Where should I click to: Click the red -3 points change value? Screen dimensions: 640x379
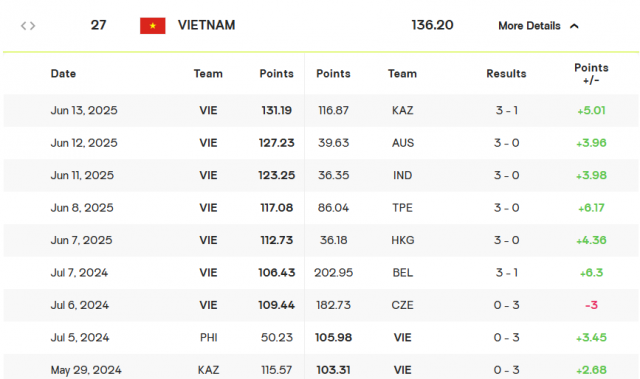pos(591,305)
